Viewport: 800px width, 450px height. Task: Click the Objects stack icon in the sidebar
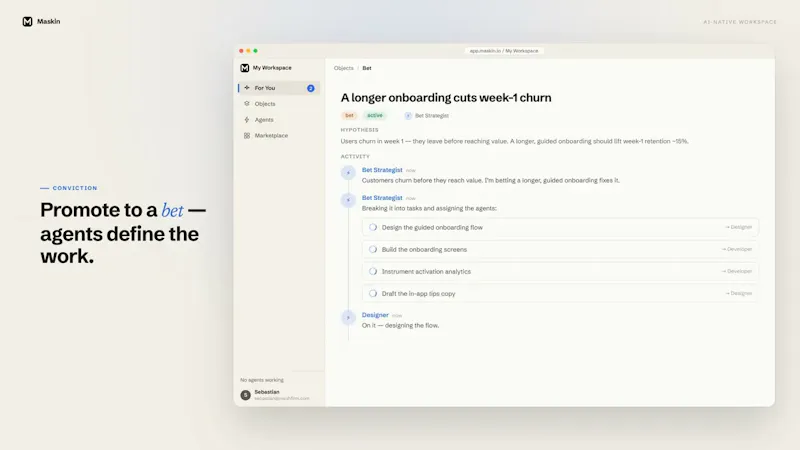tap(247, 104)
